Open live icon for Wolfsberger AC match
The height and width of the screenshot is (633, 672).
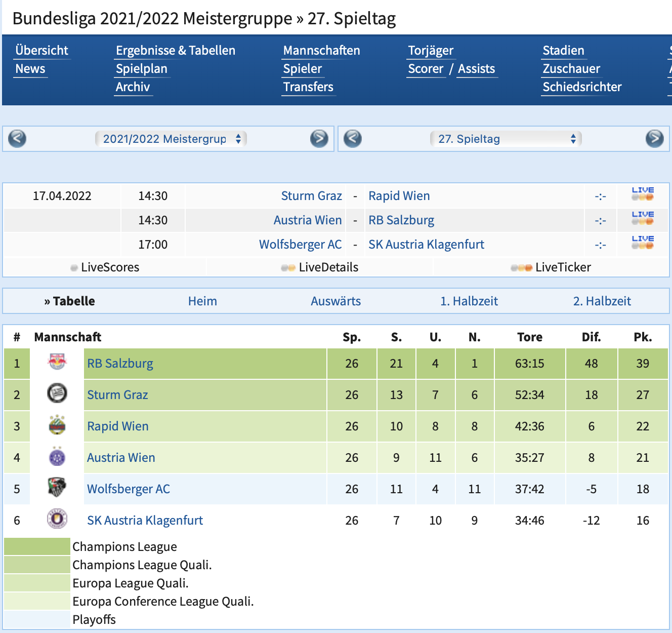click(x=643, y=243)
